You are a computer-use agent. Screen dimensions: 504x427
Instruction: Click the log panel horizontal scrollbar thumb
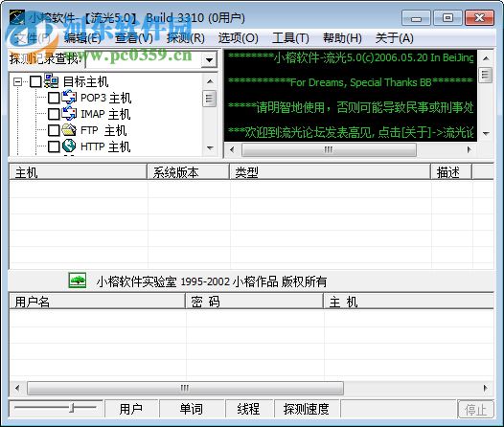(x=329, y=149)
